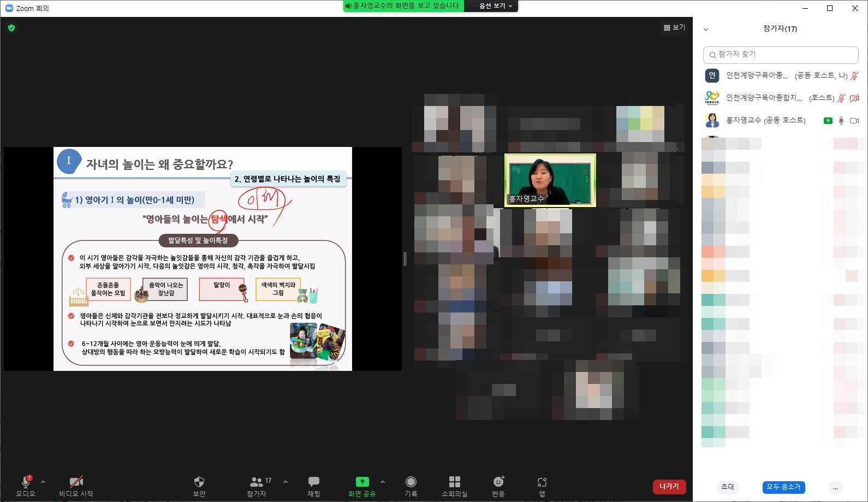This screenshot has width=868, height=502.
Task: Open the 앱 apps icon
Action: [542, 482]
